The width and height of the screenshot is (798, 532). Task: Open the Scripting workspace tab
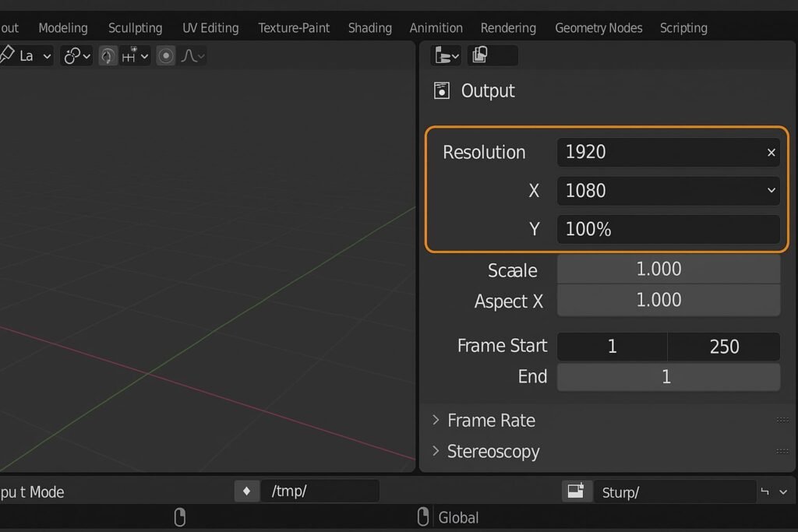pyautogui.click(x=683, y=28)
